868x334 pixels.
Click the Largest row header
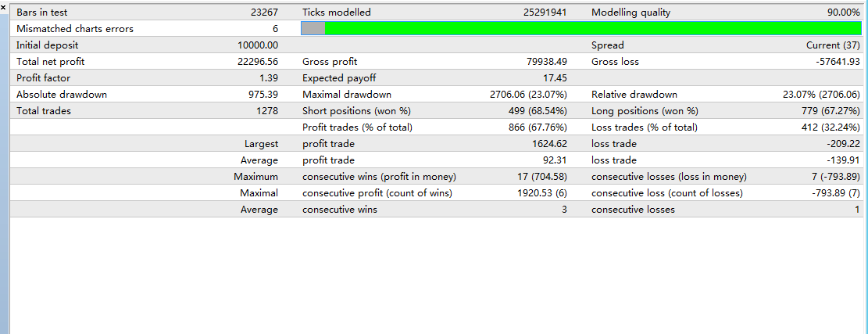(261, 144)
